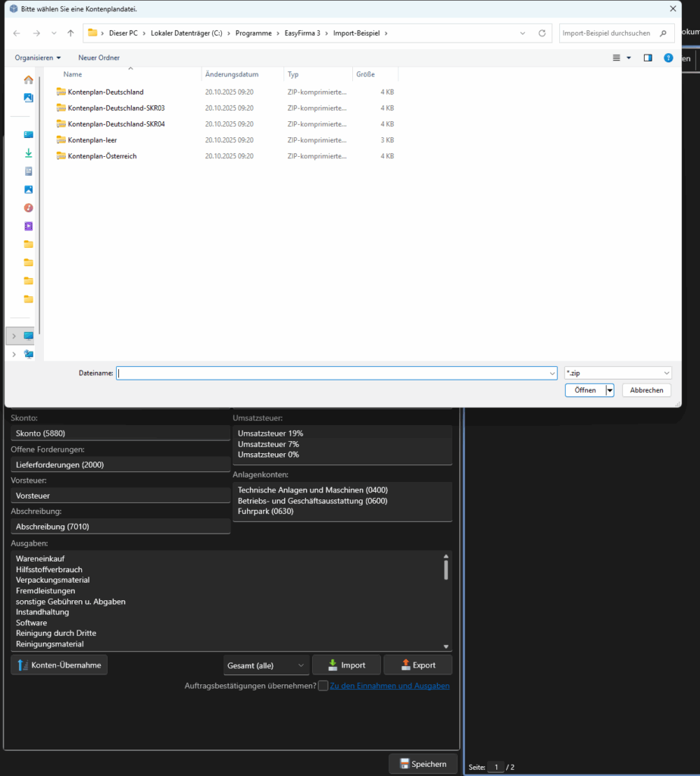This screenshot has height=776, width=700.
Task: Click the refresh icon in address bar
Action: tap(542, 33)
